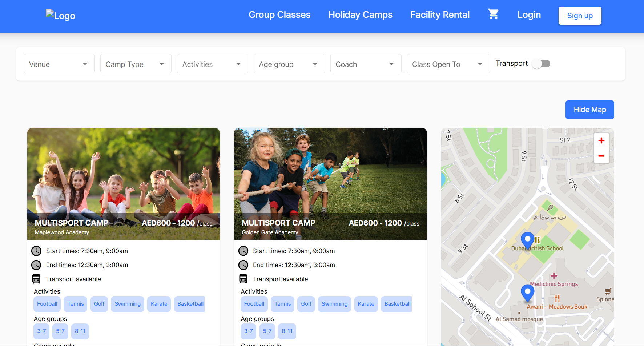Click map pin near Awani Meadows Souk
This screenshot has height=346, width=644.
[x=527, y=292]
